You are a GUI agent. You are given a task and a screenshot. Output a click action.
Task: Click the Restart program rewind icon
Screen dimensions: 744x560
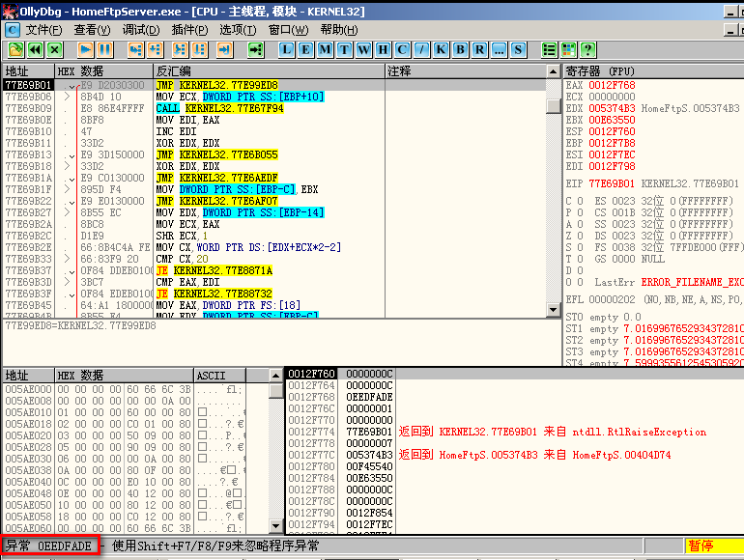[x=35, y=49]
